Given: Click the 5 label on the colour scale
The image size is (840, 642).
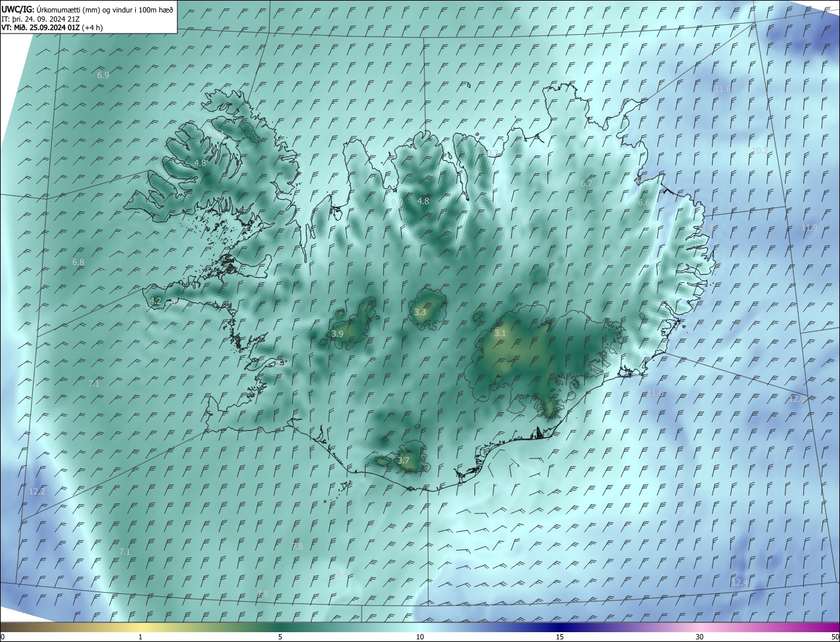Looking at the screenshot, I should click(280, 637).
